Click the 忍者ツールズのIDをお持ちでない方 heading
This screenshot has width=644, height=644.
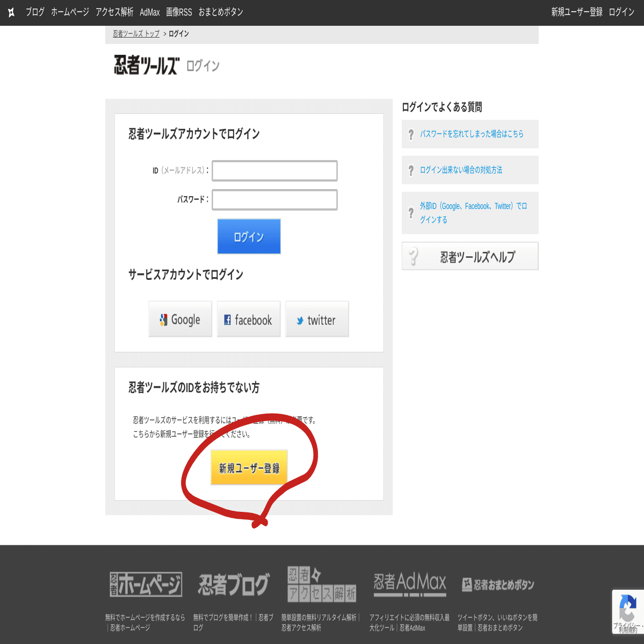194,387
